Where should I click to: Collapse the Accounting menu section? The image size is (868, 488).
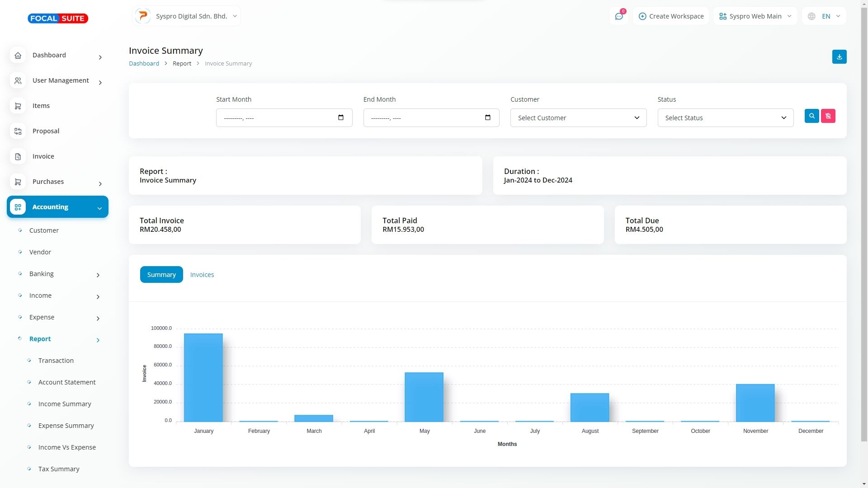click(x=99, y=208)
